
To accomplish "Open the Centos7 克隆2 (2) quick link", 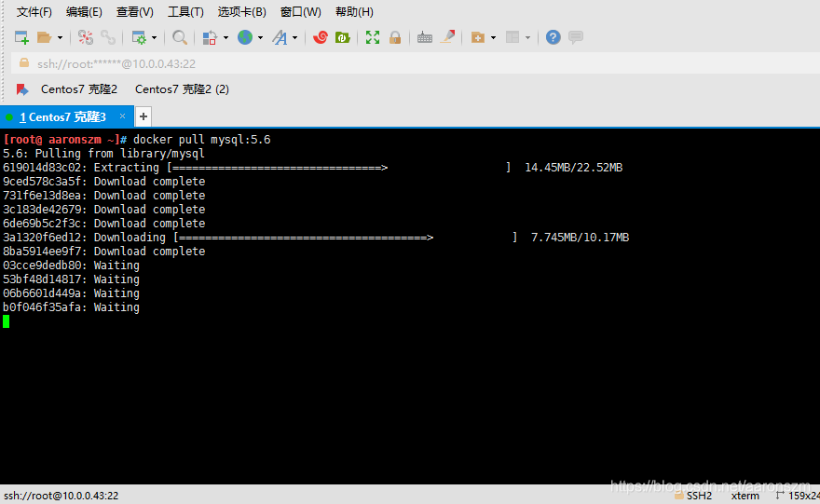I will pyautogui.click(x=182, y=89).
